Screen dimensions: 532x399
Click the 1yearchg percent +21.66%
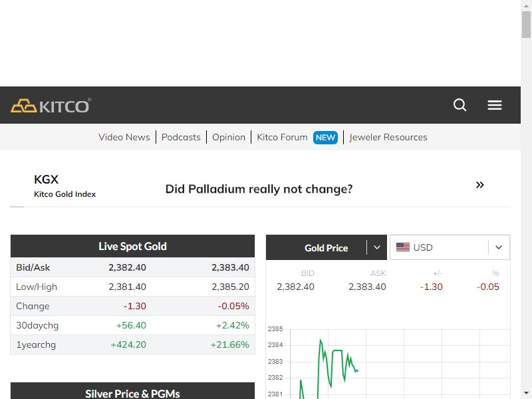coord(229,344)
